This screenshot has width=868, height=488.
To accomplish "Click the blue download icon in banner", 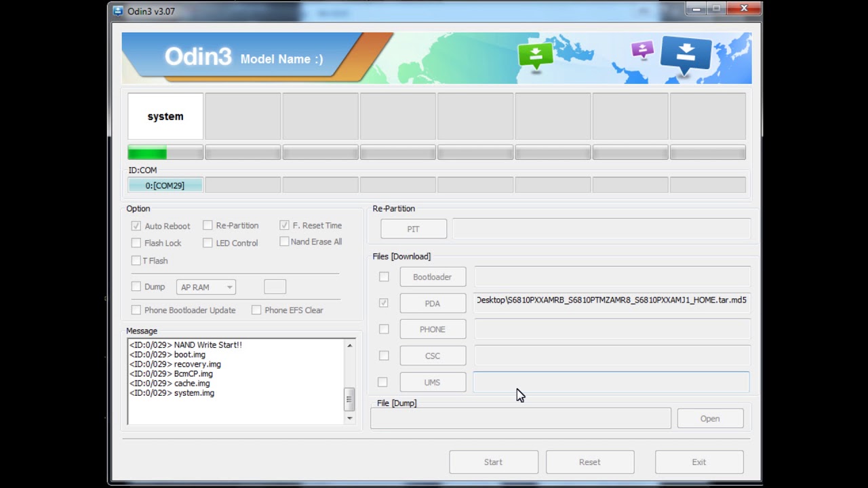I will pos(686,54).
